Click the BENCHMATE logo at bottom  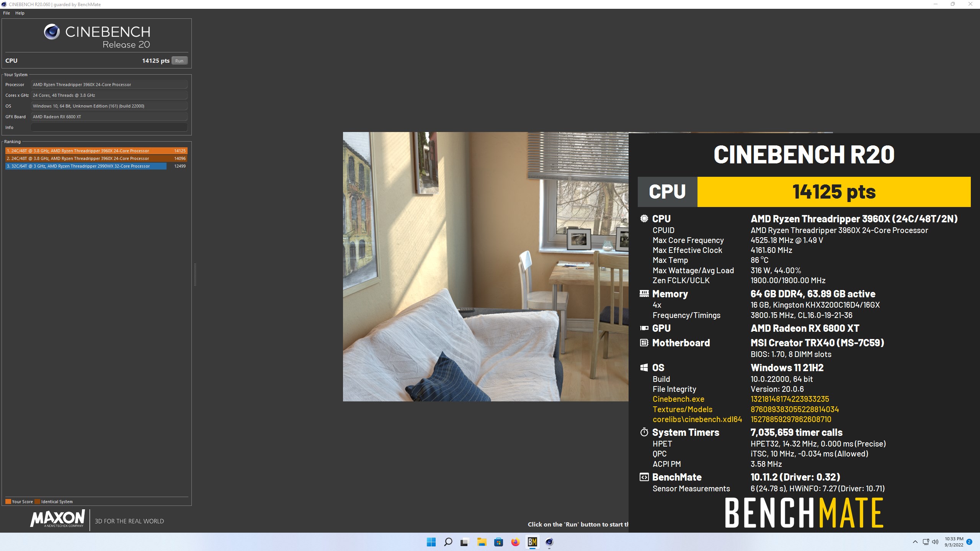point(804,513)
